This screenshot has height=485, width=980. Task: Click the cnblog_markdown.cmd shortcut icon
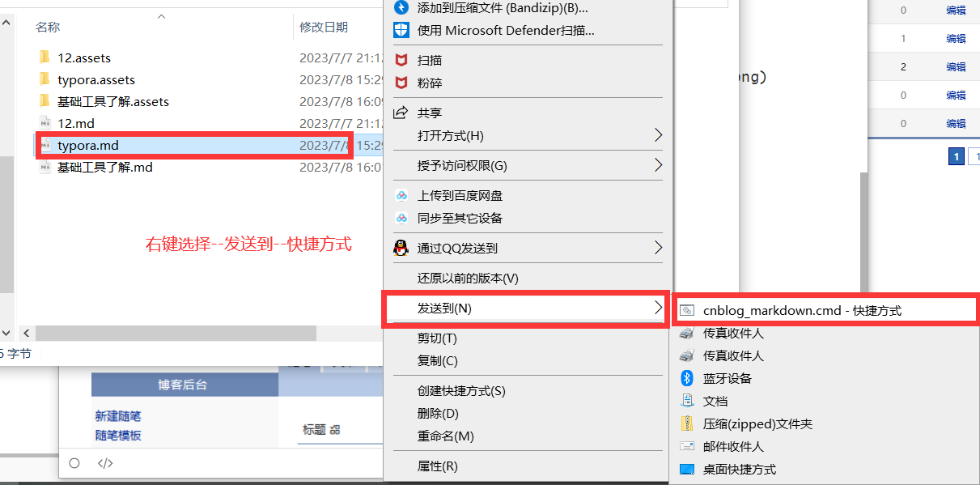coord(687,310)
